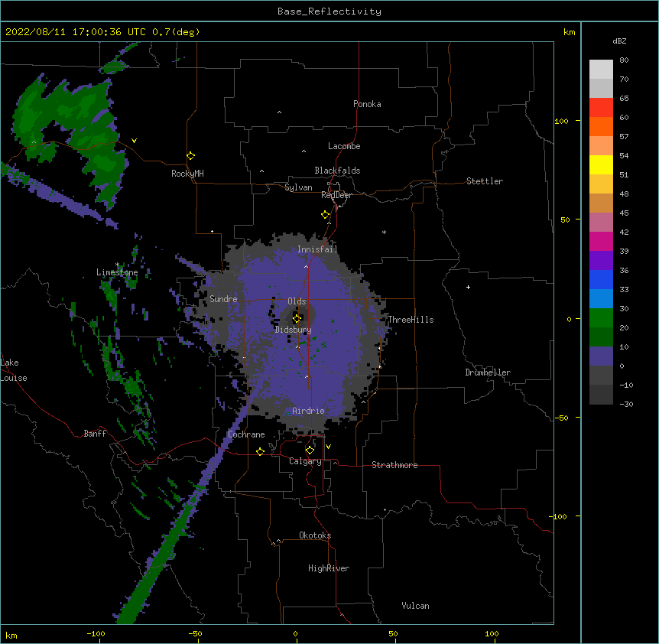Click the yellow diamond marker below Cochrane
Screen dimensions: 659x644
click(x=260, y=451)
